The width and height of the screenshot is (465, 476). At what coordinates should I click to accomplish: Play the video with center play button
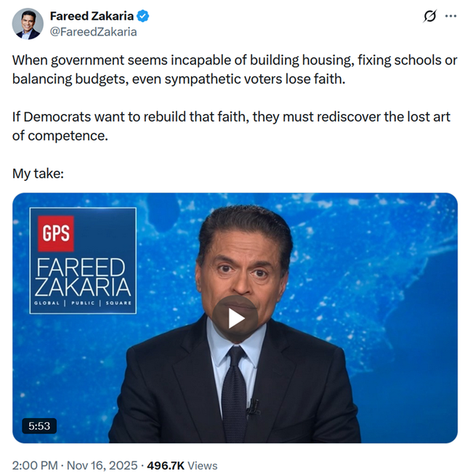pyautogui.click(x=235, y=318)
